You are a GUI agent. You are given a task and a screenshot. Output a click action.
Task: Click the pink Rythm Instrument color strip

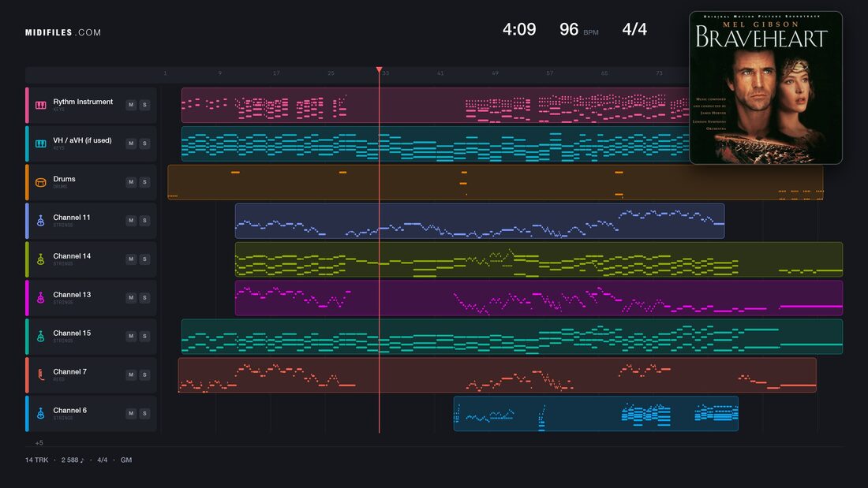click(x=27, y=105)
